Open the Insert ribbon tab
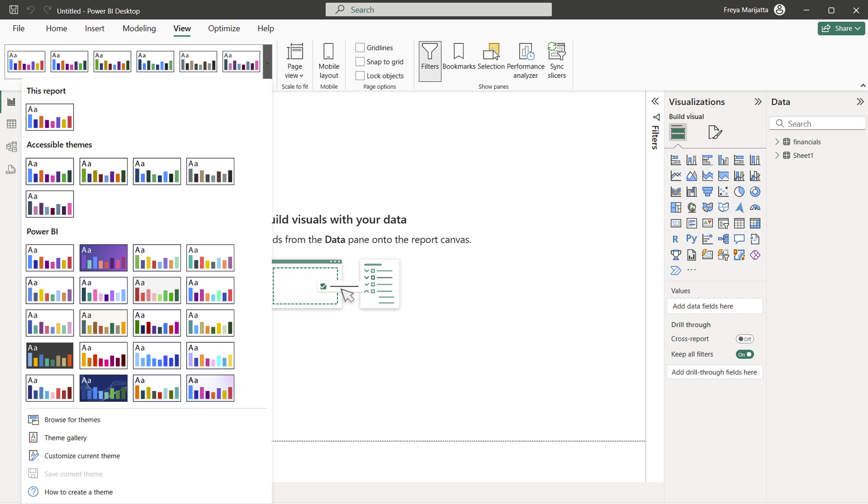The height and width of the screenshot is (504, 868). click(x=95, y=28)
